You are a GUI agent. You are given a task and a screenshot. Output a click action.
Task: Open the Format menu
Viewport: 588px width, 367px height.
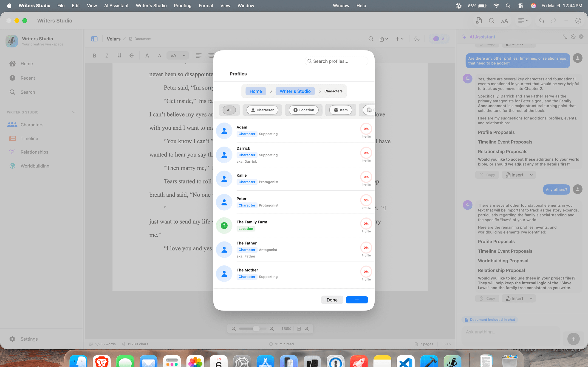pyautogui.click(x=206, y=6)
